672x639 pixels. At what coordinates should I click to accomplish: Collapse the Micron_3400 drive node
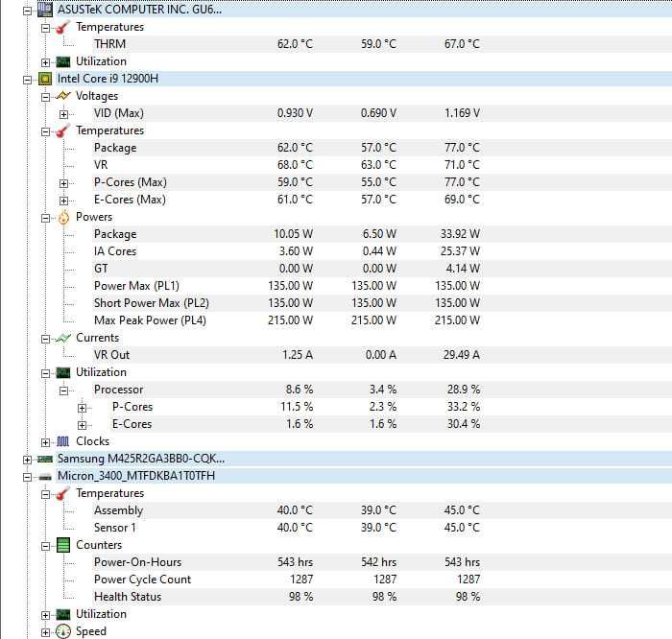pyautogui.click(x=28, y=477)
